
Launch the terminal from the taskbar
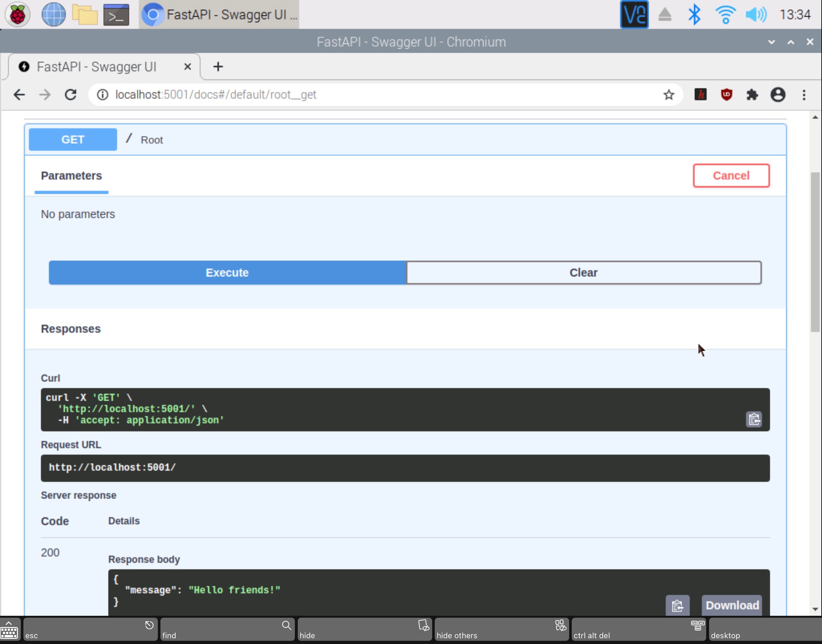[116, 14]
